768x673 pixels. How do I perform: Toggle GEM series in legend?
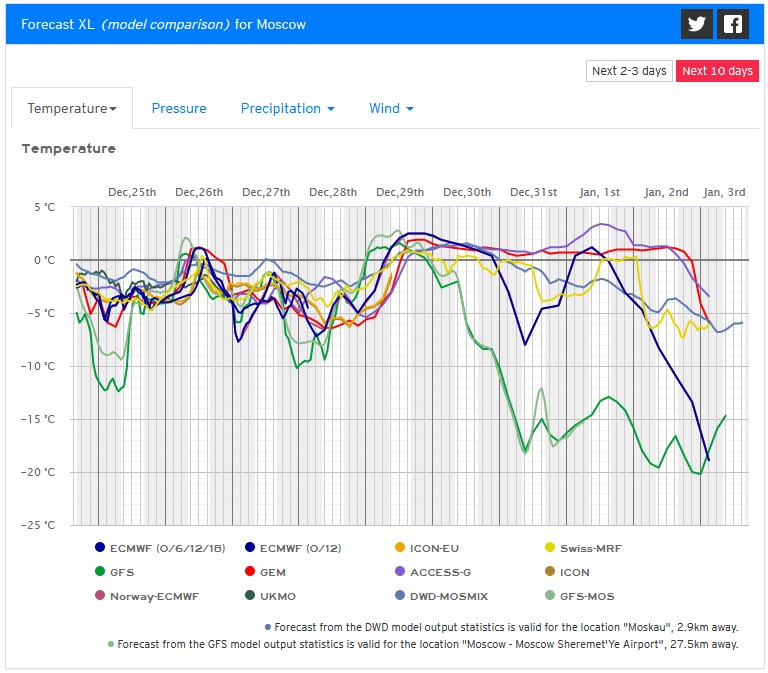click(x=265, y=572)
